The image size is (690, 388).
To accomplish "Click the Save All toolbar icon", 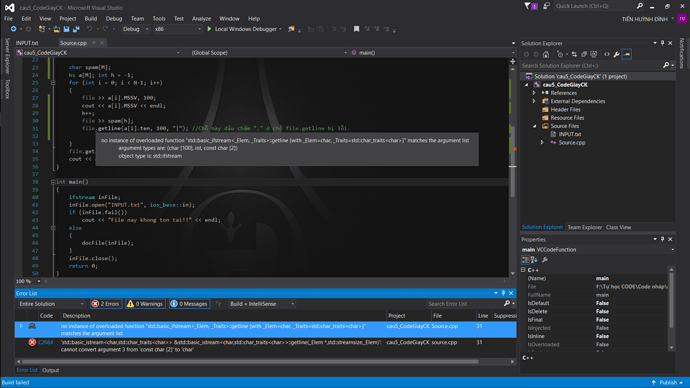I will 76,29.
